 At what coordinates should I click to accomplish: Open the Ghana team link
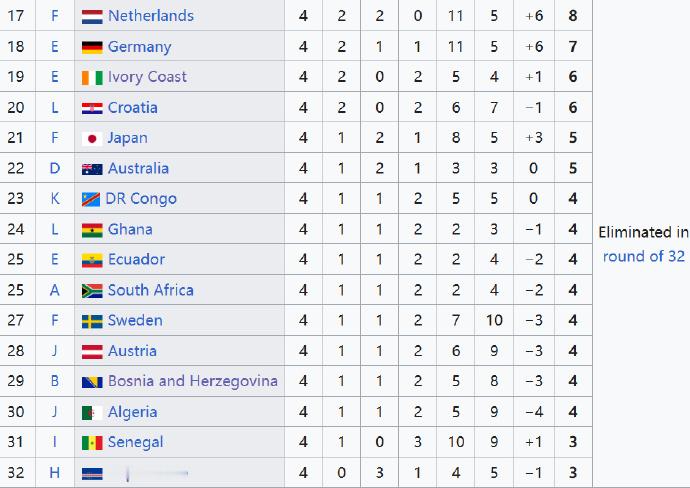130,229
